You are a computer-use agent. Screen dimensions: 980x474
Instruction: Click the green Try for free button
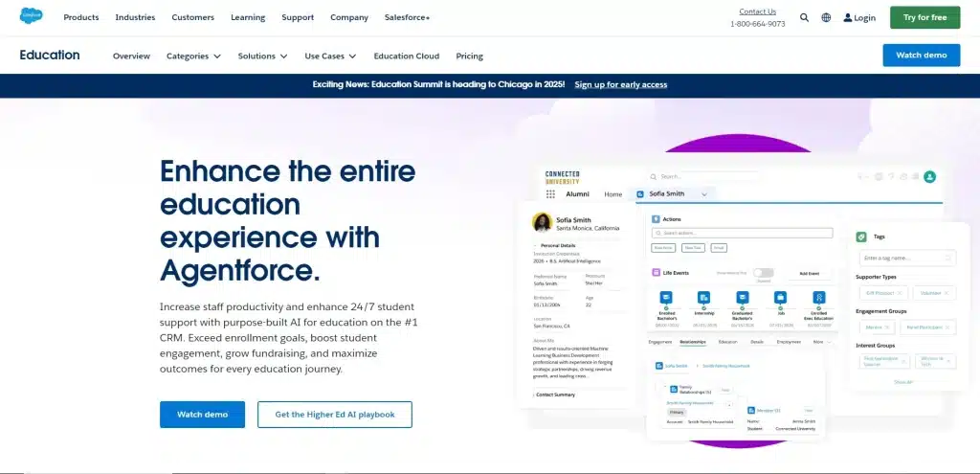[x=925, y=17]
